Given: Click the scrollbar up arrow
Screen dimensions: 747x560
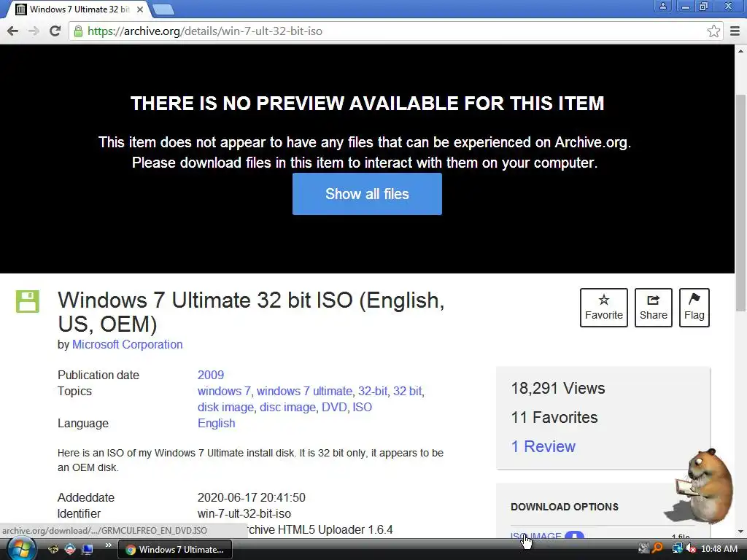Looking at the screenshot, I should (740, 50).
